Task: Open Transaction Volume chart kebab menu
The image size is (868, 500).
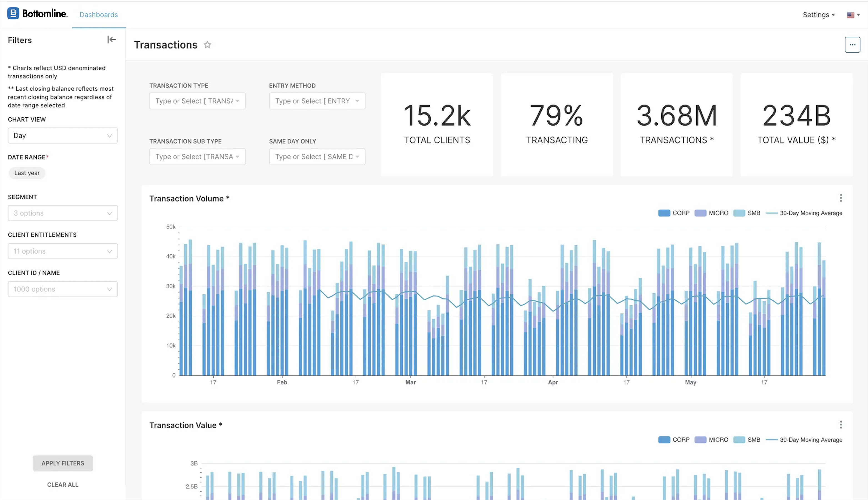Action: tap(840, 198)
